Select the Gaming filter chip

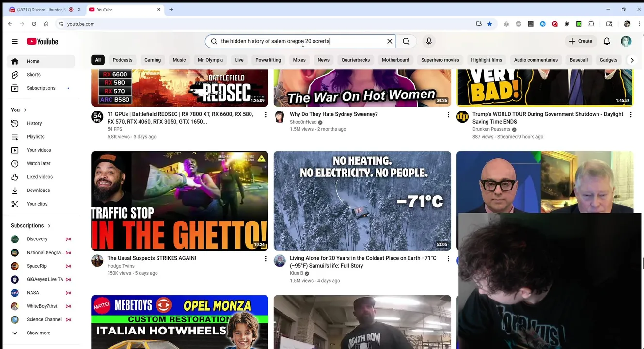(153, 60)
